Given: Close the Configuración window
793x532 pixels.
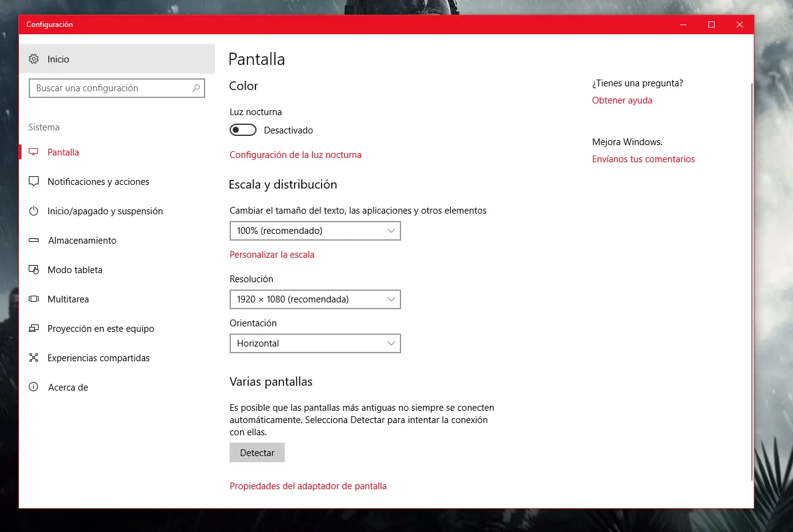Looking at the screenshot, I should (740, 24).
